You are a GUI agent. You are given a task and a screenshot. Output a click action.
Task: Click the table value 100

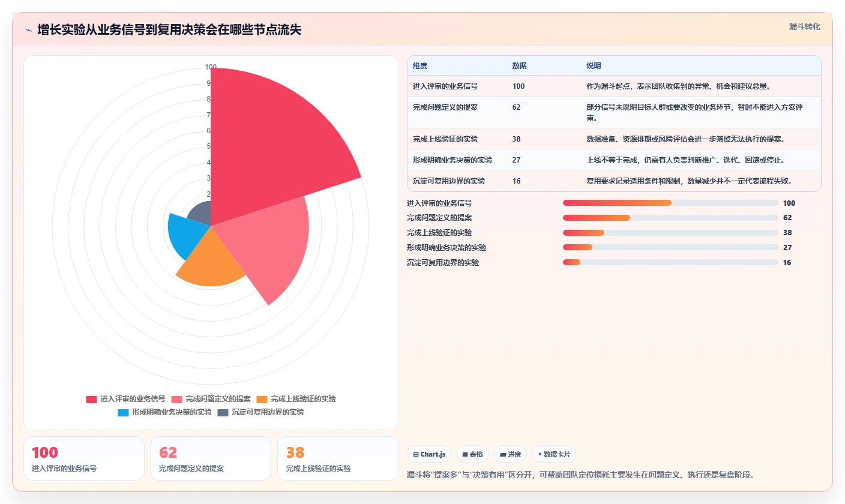click(x=519, y=86)
